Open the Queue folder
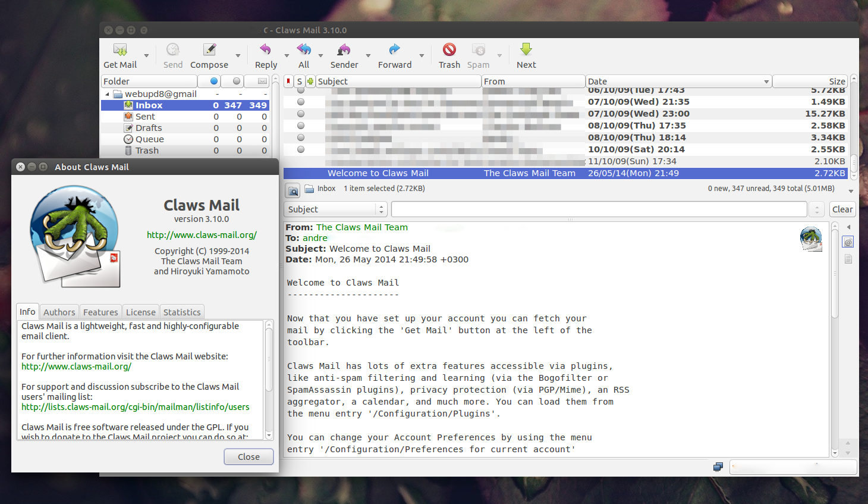This screenshot has height=504, width=868. [149, 139]
